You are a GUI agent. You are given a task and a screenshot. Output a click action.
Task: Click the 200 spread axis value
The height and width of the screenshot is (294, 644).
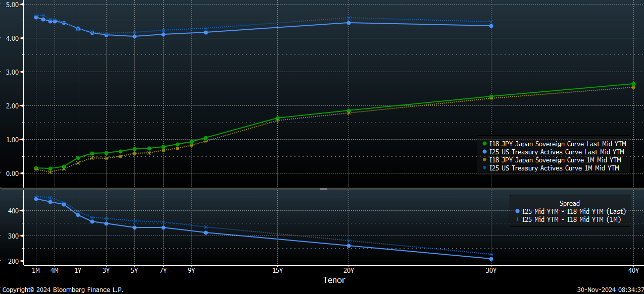pos(13,261)
